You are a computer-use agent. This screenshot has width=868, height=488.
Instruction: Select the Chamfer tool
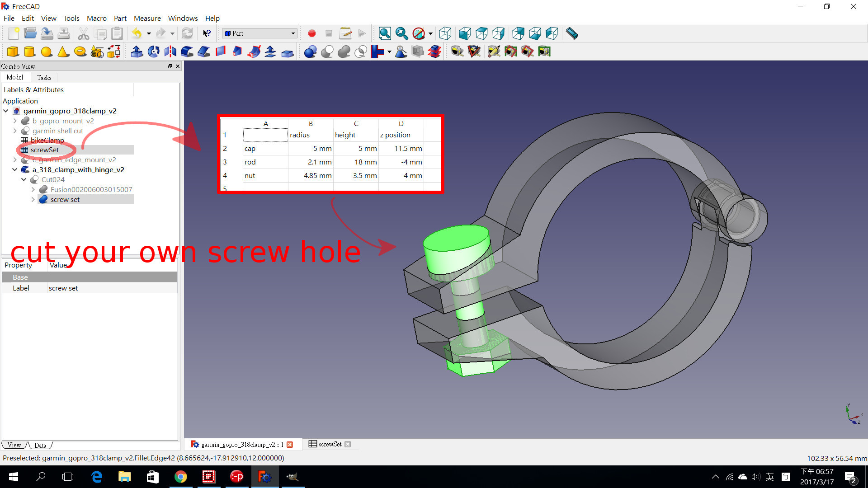[204, 52]
